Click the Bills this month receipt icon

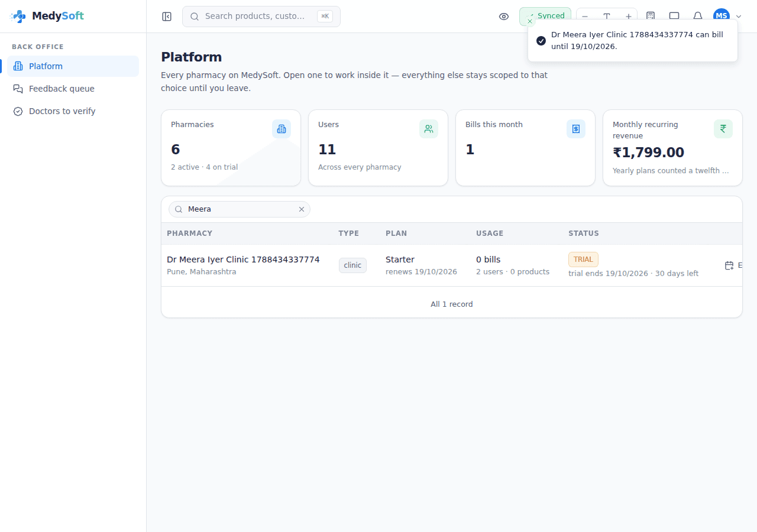576,129
